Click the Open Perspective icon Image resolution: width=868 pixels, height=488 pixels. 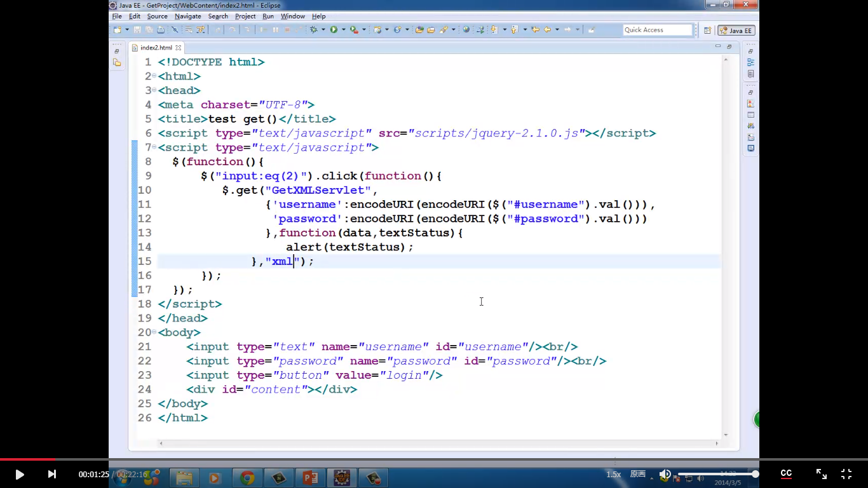click(x=708, y=30)
